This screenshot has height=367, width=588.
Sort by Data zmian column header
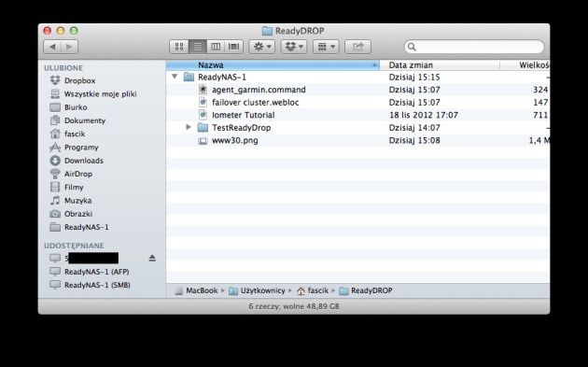point(440,65)
